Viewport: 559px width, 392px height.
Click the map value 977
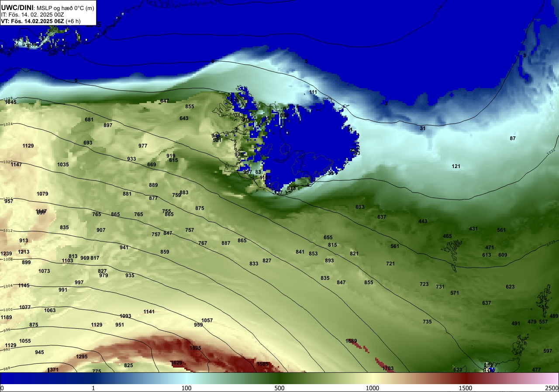point(143,146)
